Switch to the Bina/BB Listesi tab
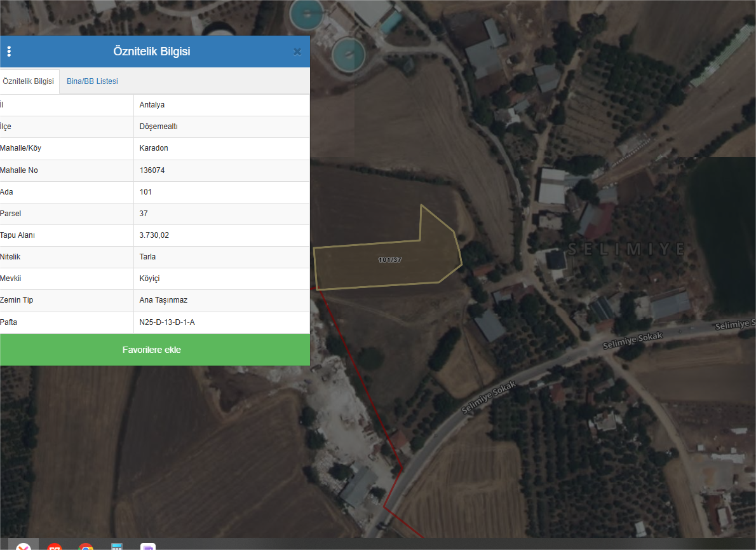Viewport: 756px width, 550px height. click(x=92, y=81)
